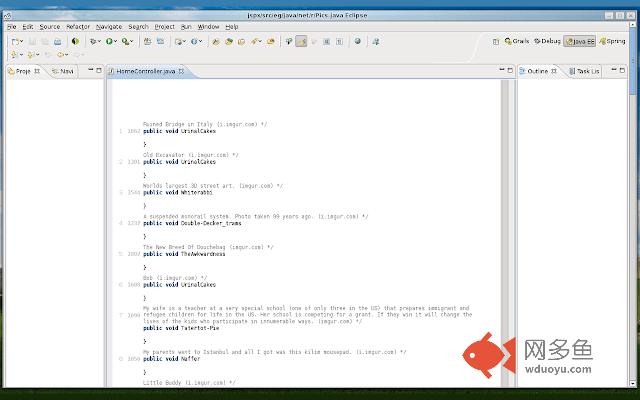Close the HomeController.java editor tab
This screenshot has width=640, height=400.
[181, 71]
